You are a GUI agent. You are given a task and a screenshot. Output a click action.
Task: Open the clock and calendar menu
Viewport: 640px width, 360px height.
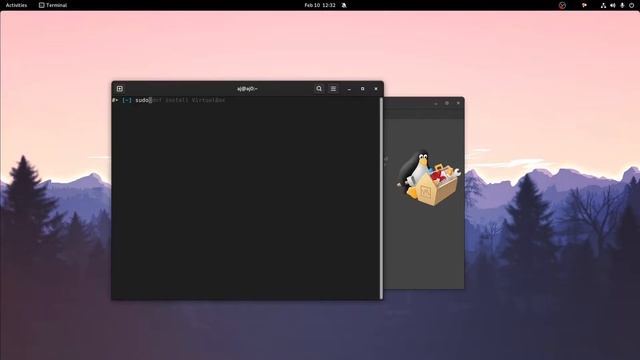point(320,5)
